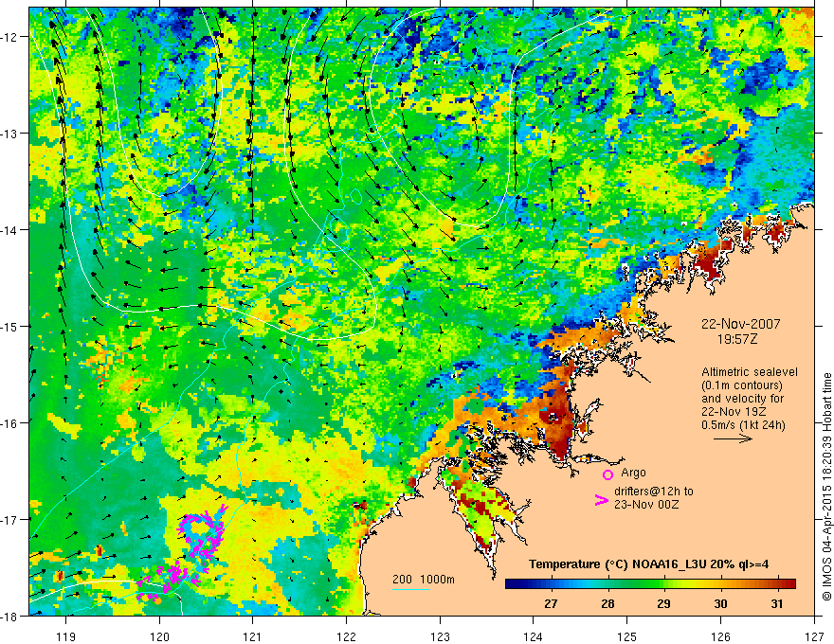The height and width of the screenshot is (644, 834).
Task: Click the longitude axis label 119
Action: coord(66,636)
